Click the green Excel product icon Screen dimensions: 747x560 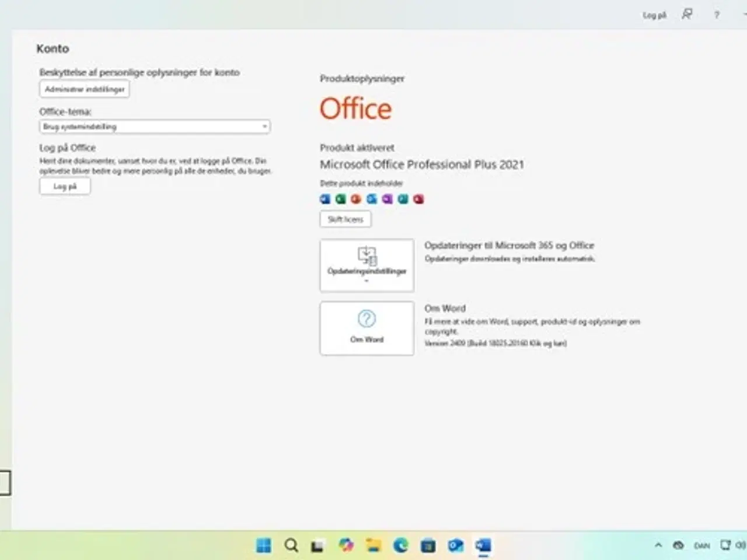click(341, 199)
